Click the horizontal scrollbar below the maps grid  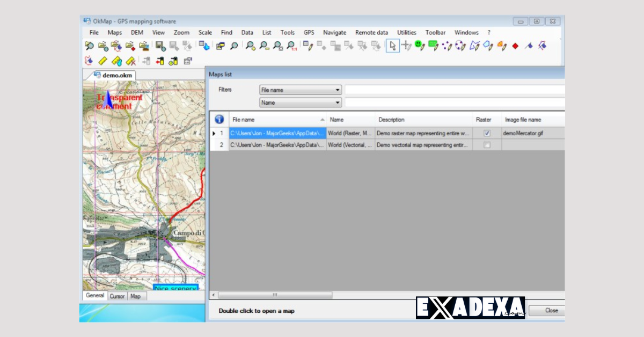click(x=275, y=295)
